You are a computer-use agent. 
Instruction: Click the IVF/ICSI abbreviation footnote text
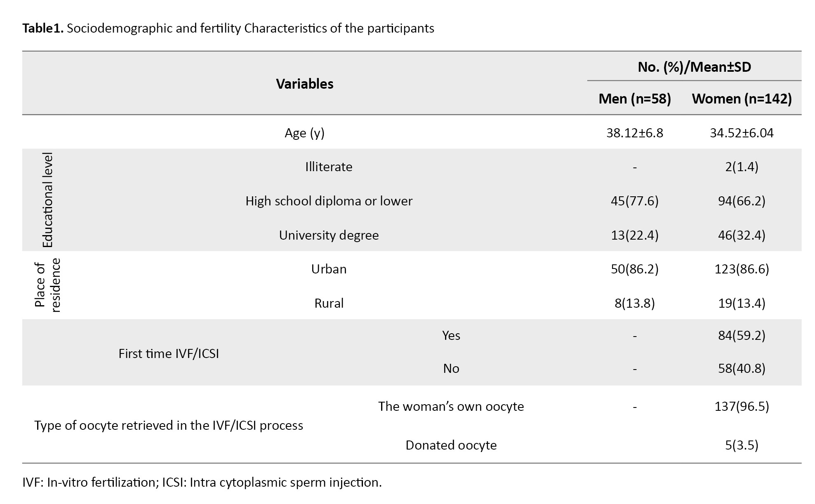(x=202, y=483)
